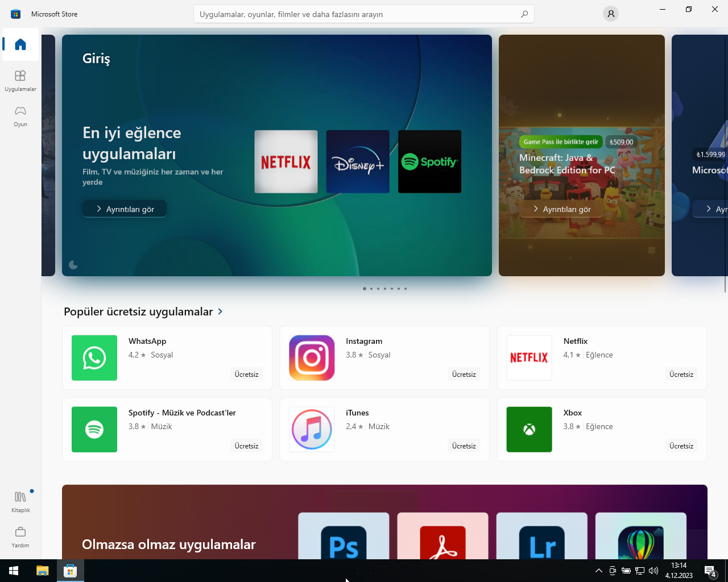Select the first carousel page dot

(x=365, y=289)
